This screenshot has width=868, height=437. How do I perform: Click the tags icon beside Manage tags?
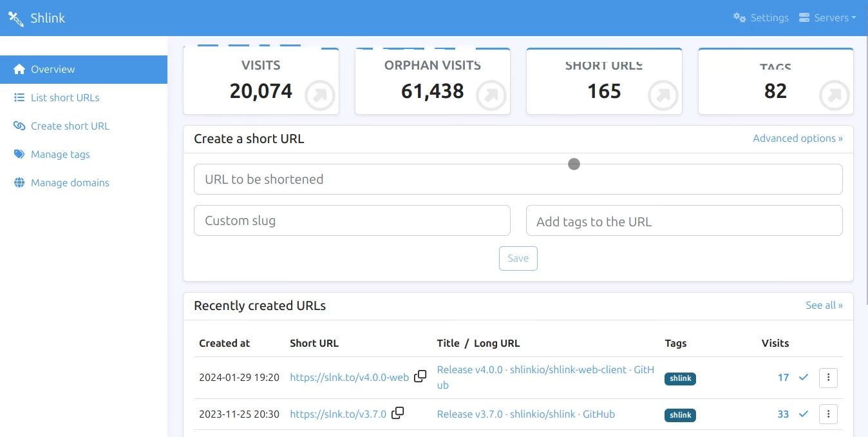[x=19, y=154]
